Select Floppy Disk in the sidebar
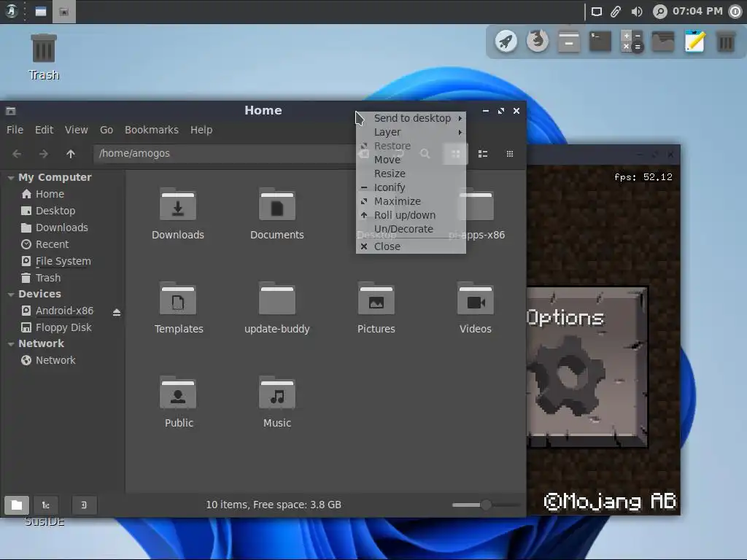The image size is (747, 560). [x=63, y=327]
